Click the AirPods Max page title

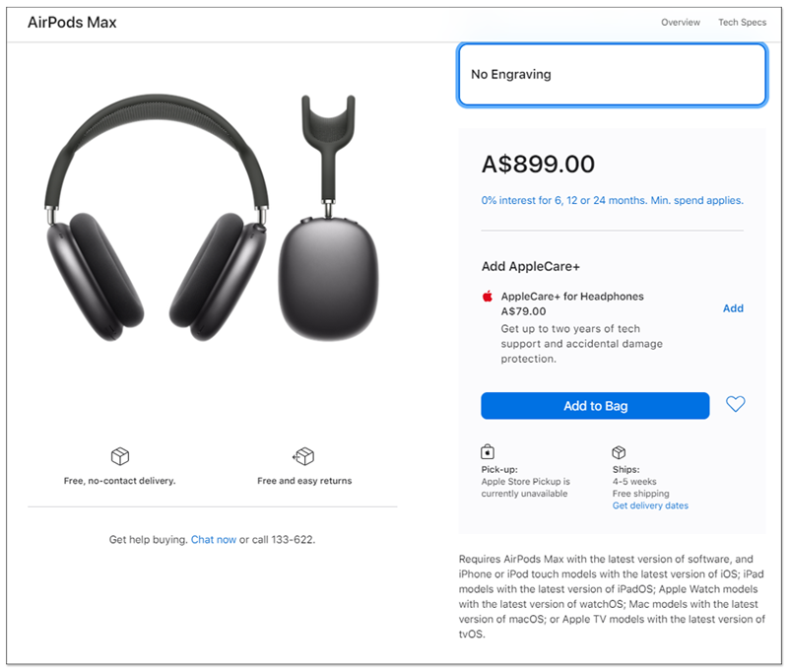coord(72,22)
